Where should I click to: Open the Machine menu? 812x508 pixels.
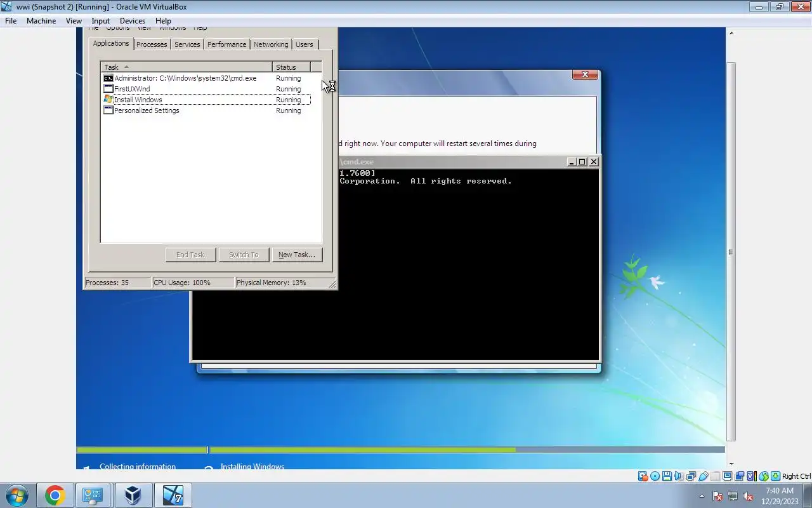(41, 20)
